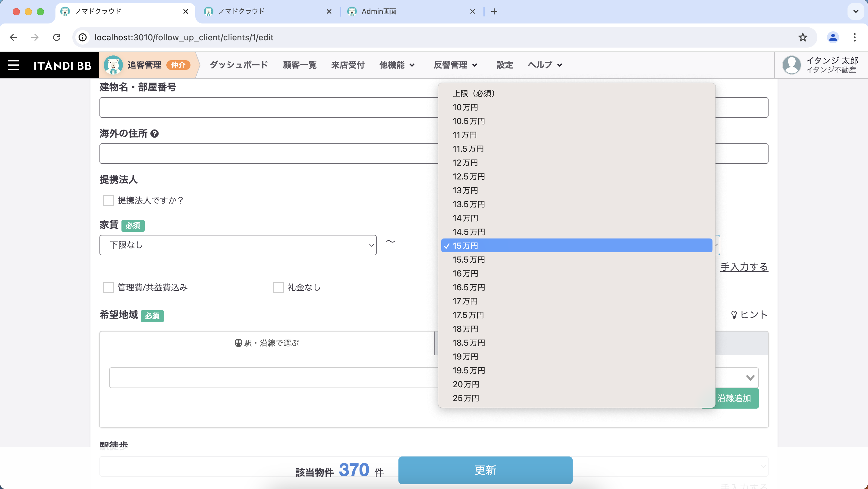Click the 手入力する link

pos(744,266)
